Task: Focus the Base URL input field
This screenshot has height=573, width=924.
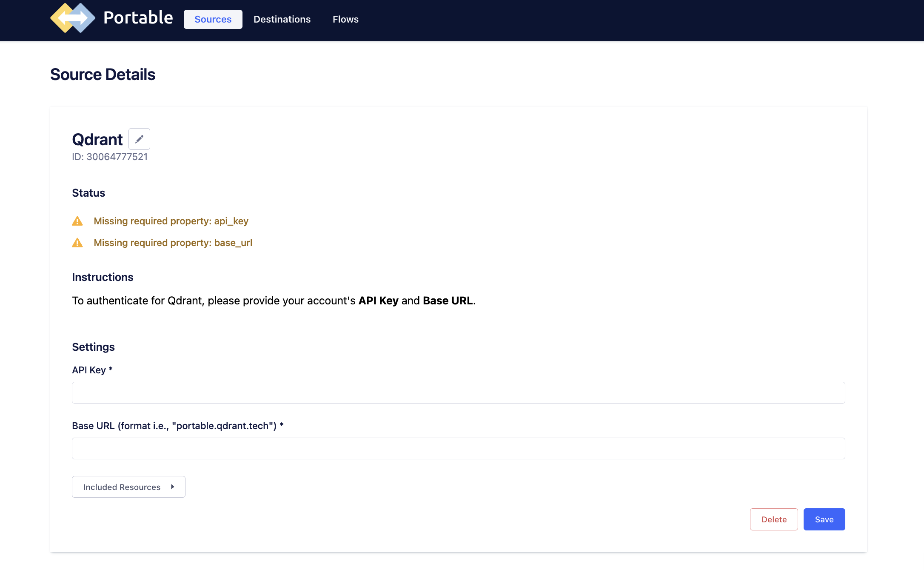Action: pos(459,448)
